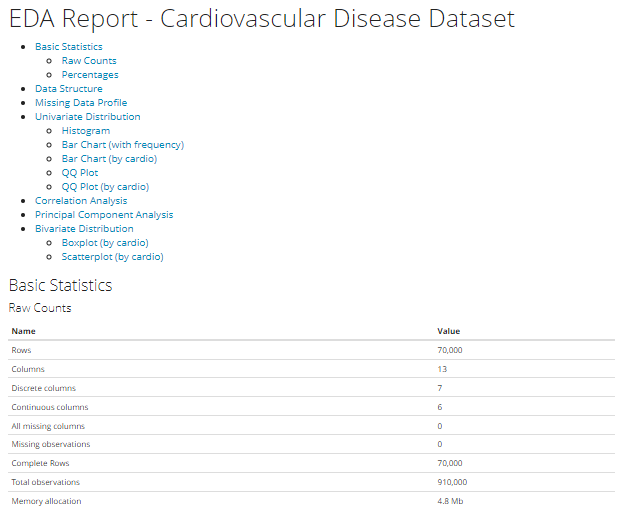This screenshot has width=619, height=511.
Task: Open the Scatterplot (by cardio) link
Action: point(112,257)
